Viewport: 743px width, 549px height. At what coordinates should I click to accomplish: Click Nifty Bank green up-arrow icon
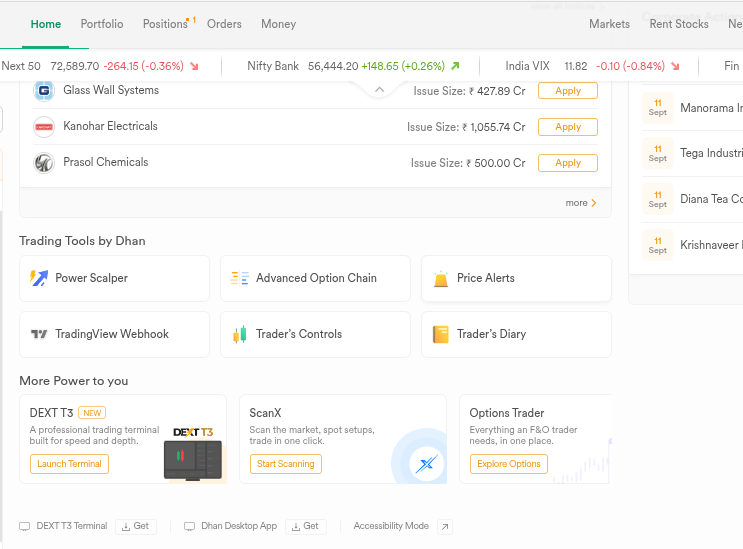[455, 66]
